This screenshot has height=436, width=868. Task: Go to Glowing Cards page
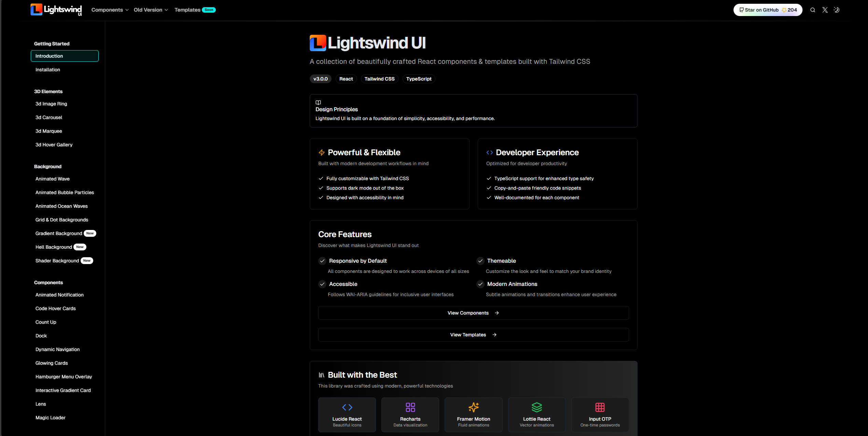point(52,363)
